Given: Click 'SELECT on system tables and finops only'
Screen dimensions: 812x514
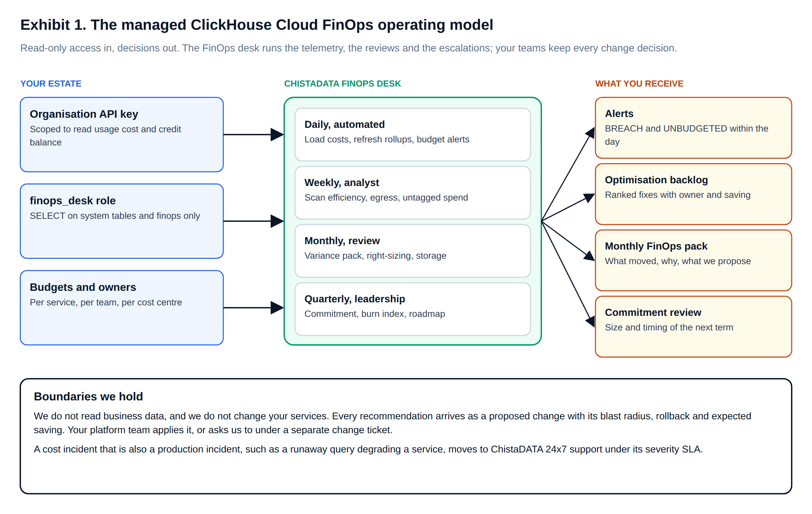Looking at the screenshot, I should 115,216.
